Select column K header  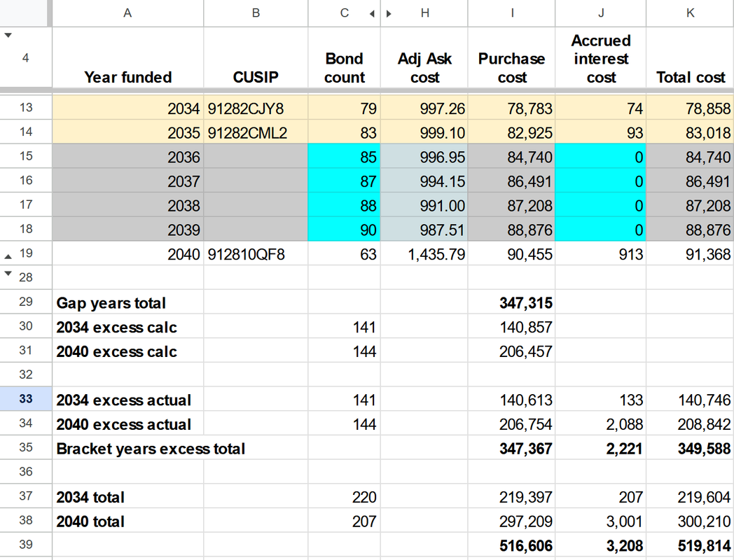[690, 13]
